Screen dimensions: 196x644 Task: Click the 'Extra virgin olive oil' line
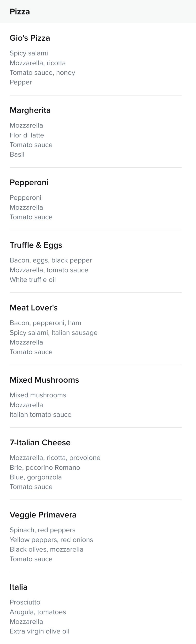(39, 631)
